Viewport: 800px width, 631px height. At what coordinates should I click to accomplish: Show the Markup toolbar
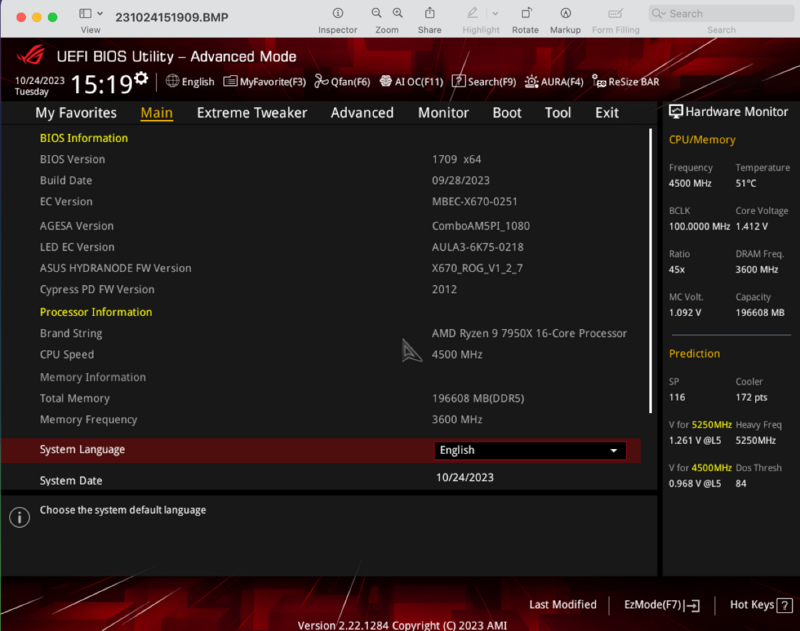[x=565, y=13]
